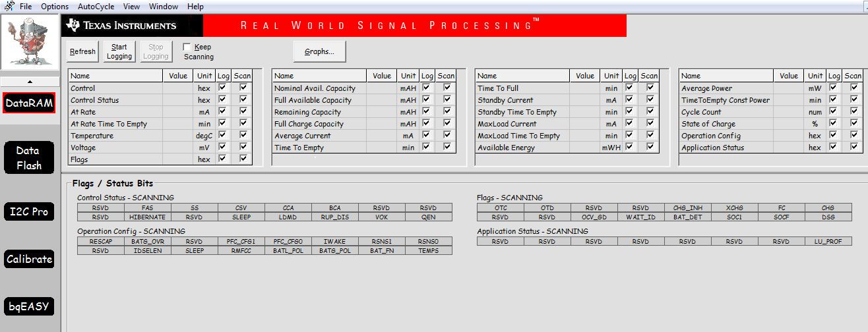Screen dimensions: 868x332
Task: Open the View menu
Action: pos(131,7)
